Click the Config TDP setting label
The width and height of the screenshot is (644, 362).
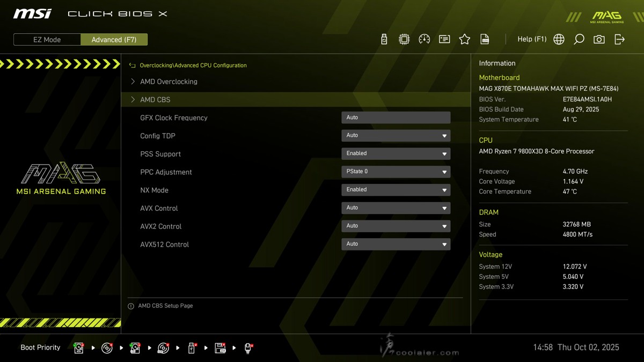coord(158,136)
